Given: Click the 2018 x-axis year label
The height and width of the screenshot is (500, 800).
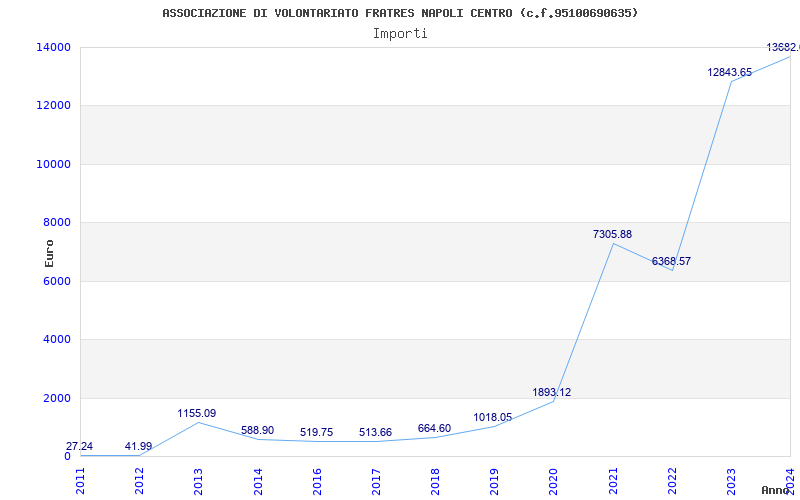Looking at the screenshot, I should 435,481.
